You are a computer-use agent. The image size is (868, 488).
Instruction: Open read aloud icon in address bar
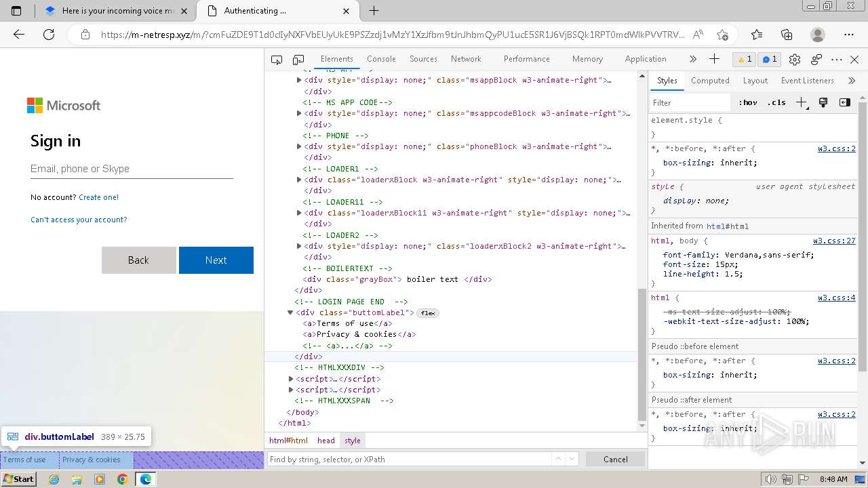tap(698, 35)
